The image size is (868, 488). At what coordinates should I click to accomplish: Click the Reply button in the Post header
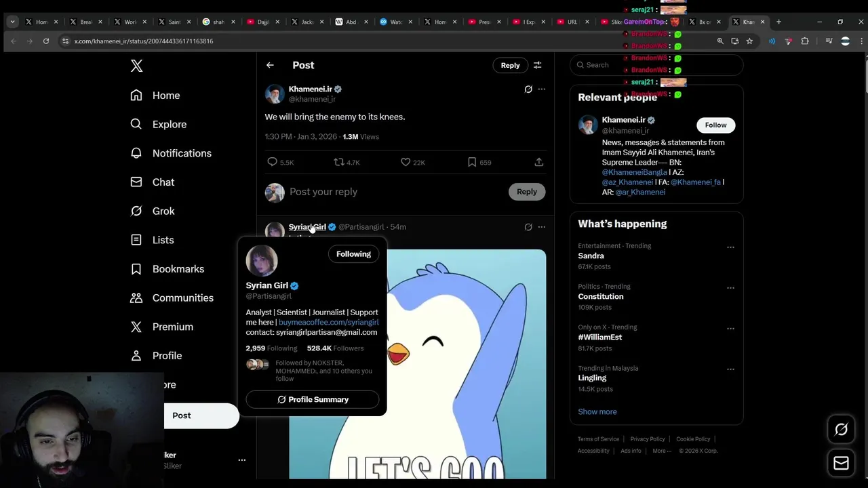point(510,65)
